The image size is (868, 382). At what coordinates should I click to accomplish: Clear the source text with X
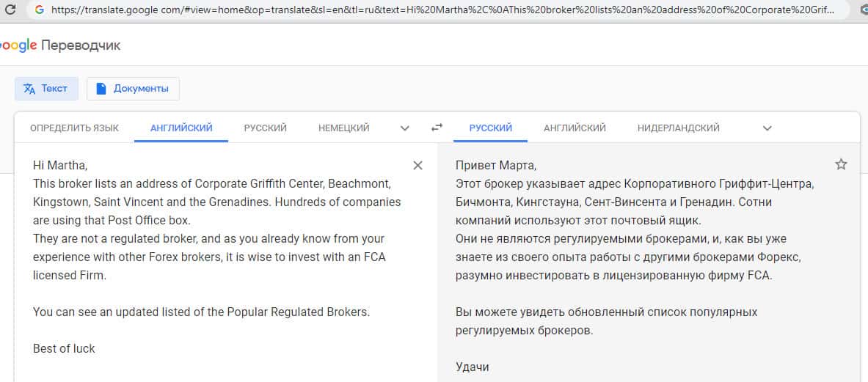pyautogui.click(x=418, y=166)
